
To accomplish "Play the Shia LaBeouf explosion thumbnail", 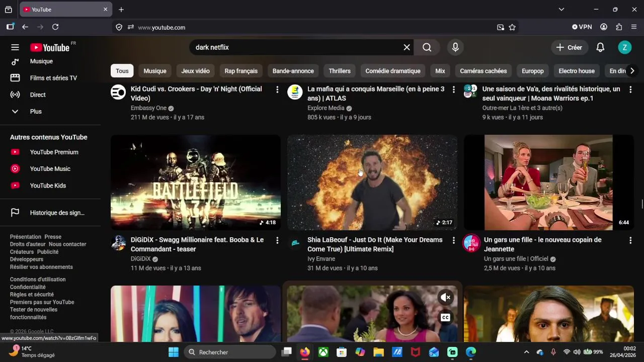I will (x=372, y=183).
